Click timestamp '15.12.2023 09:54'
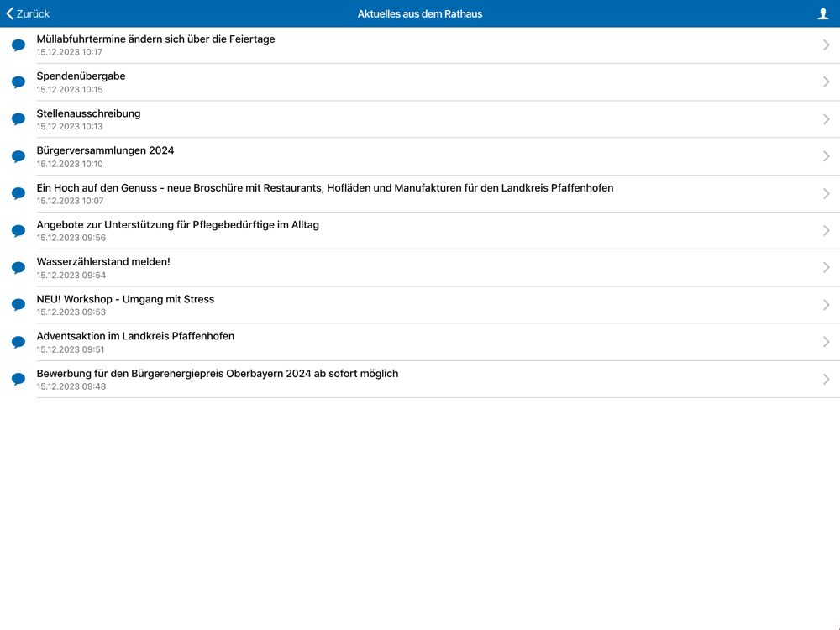 click(71, 276)
